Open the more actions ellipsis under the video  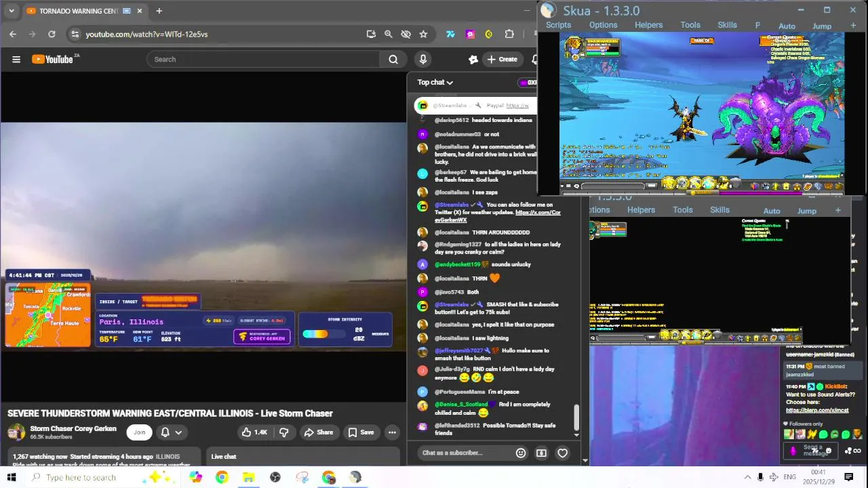(x=392, y=432)
